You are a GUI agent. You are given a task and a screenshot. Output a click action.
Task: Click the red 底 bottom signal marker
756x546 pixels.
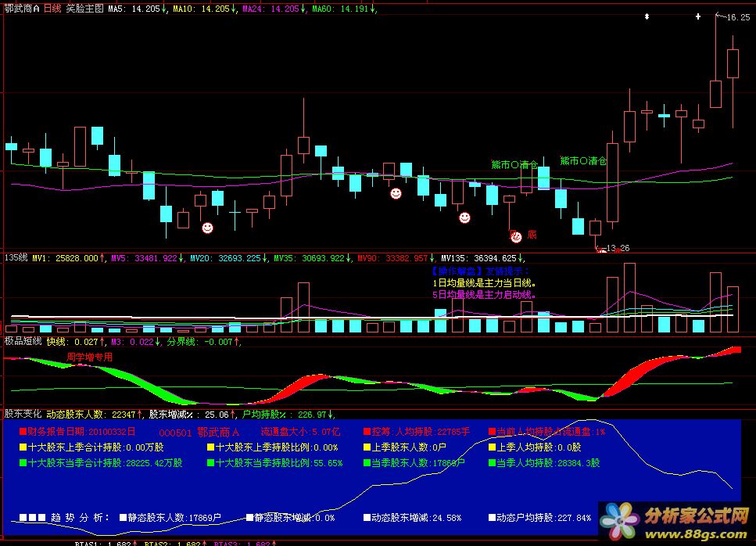click(x=532, y=234)
